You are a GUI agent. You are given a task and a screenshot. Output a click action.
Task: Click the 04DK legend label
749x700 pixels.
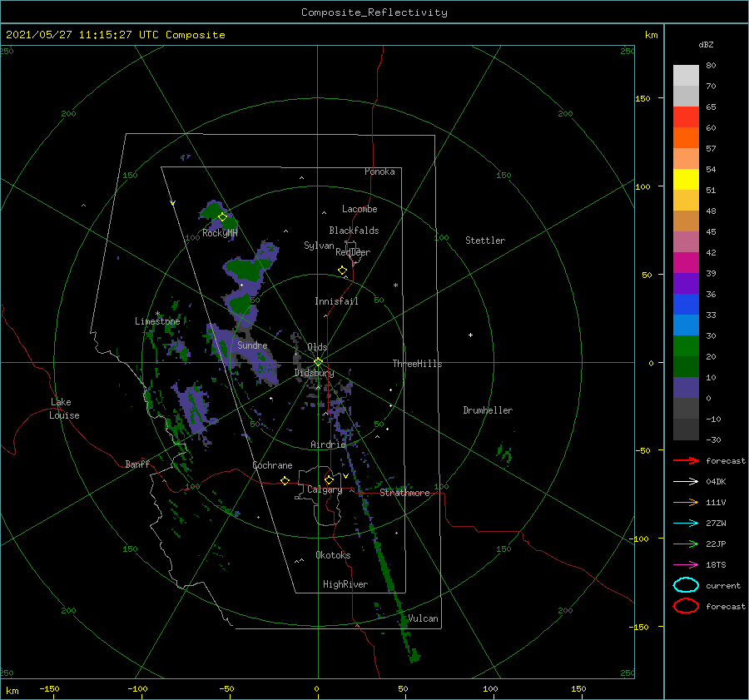point(716,482)
